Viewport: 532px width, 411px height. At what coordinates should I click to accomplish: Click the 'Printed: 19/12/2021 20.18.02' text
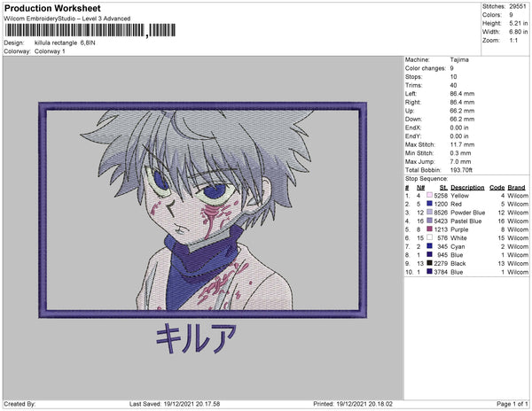(353, 404)
